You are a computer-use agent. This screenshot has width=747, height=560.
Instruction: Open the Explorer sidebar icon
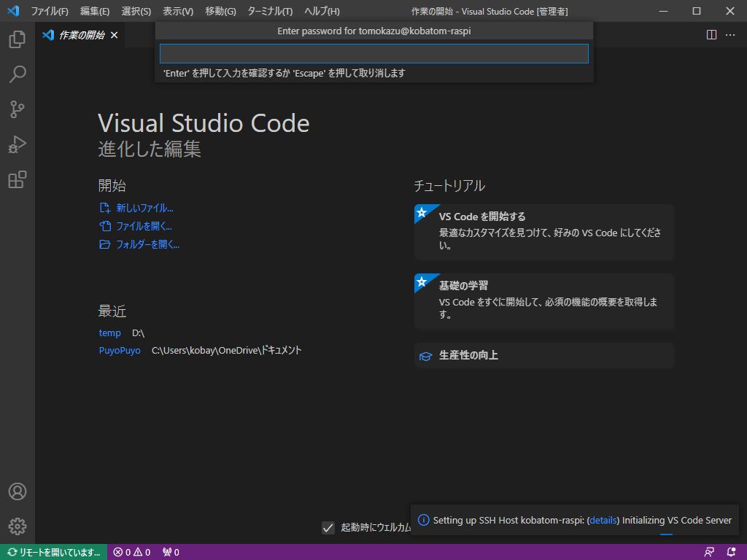click(x=17, y=40)
